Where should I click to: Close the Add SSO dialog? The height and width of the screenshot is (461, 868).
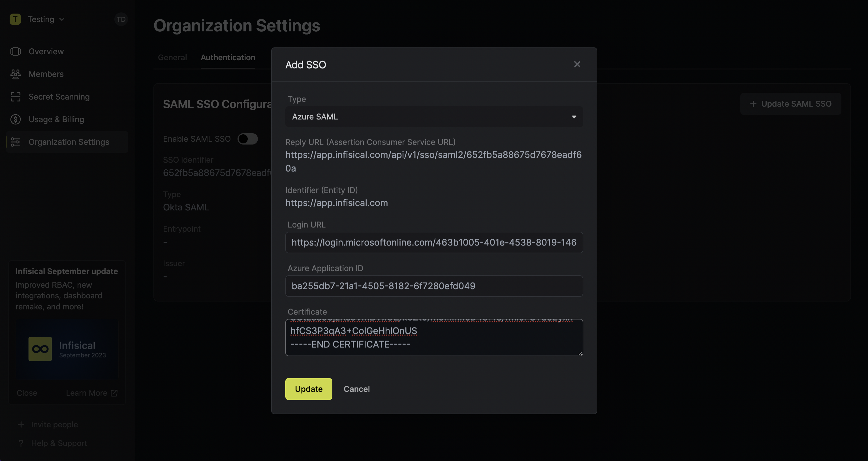tap(577, 64)
